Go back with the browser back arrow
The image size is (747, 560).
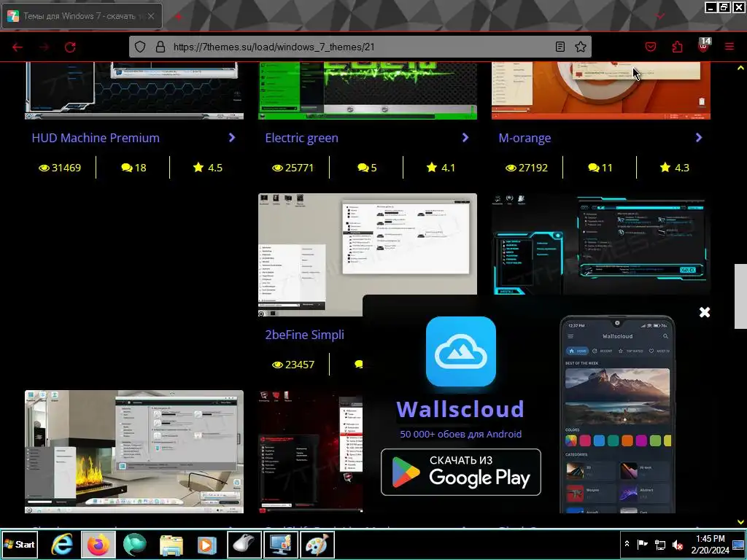click(x=18, y=47)
